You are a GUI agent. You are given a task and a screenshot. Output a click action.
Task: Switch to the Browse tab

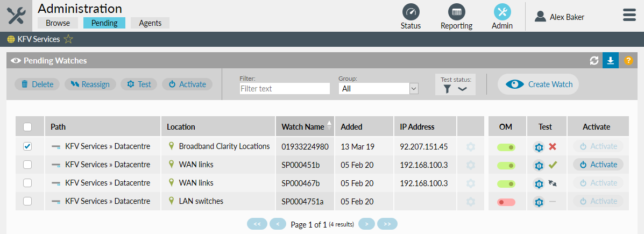click(58, 23)
